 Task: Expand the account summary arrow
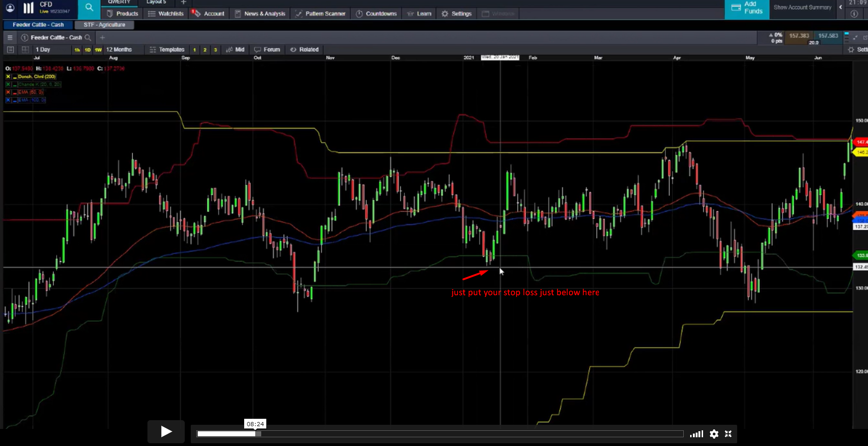840,7
